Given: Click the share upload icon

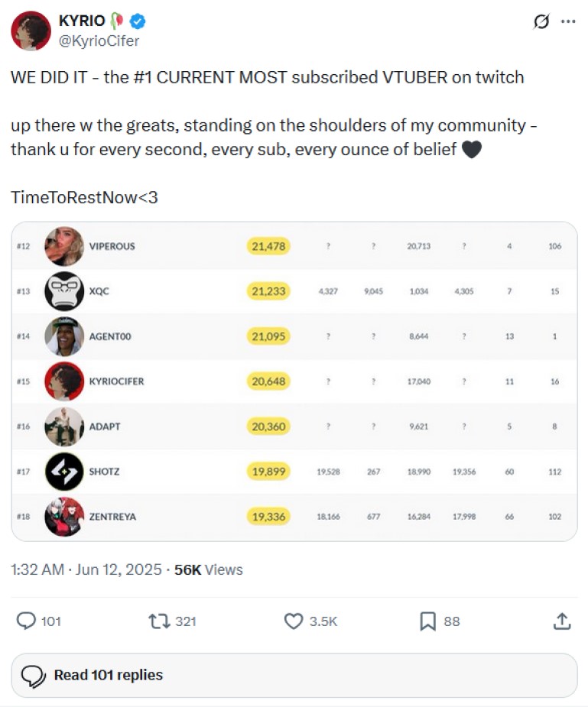Looking at the screenshot, I should click(x=562, y=621).
